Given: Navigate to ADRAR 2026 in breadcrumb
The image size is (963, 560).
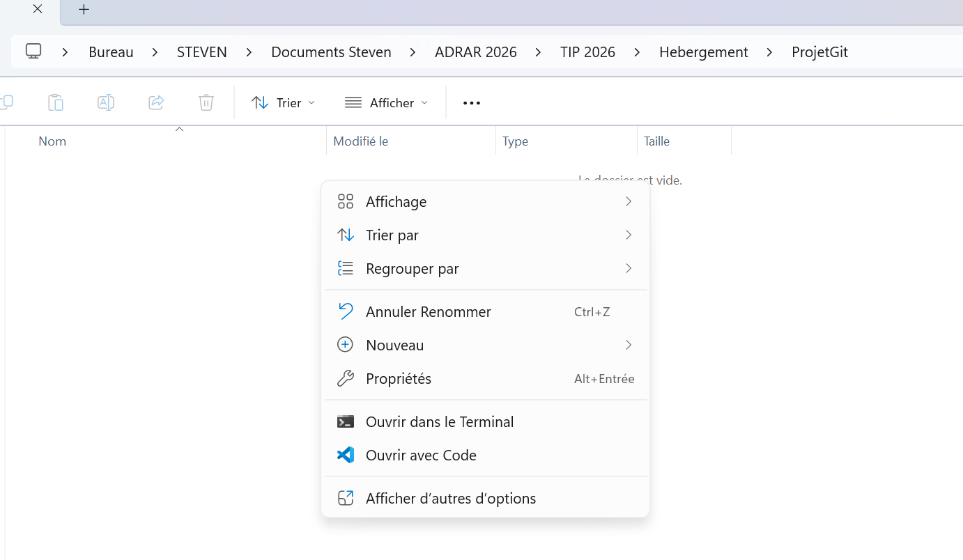Looking at the screenshot, I should pos(476,52).
